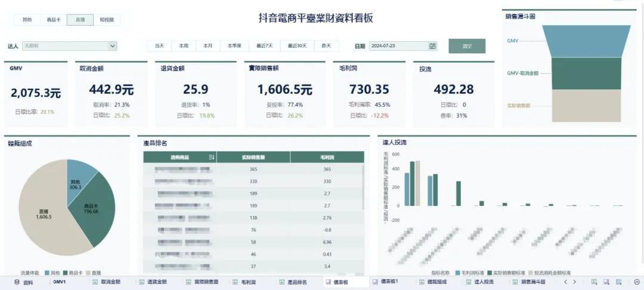Click the 資料 database icon in the bottom bar
Screen dimensions: 644x290
pos(17,282)
